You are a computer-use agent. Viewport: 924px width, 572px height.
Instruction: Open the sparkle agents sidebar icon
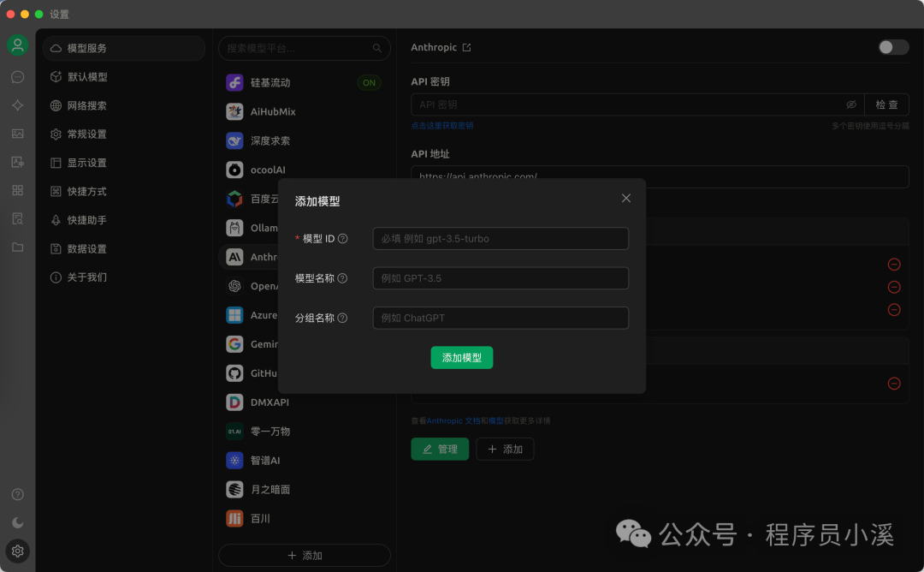pyautogui.click(x=18, y=105)
